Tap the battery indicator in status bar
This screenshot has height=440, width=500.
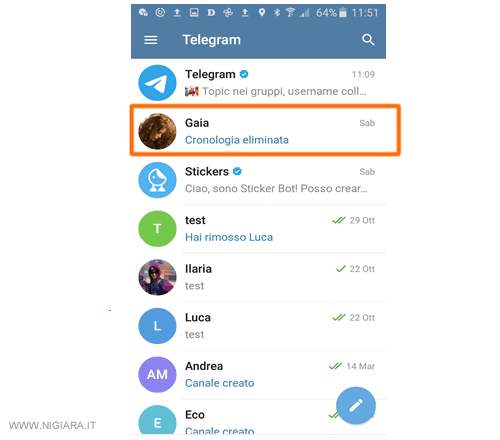point(343,13)
